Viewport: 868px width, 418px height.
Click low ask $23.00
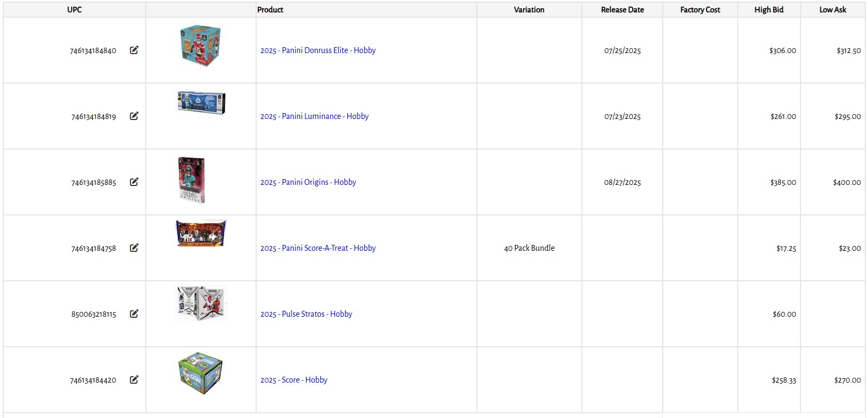tap(850, 249)
